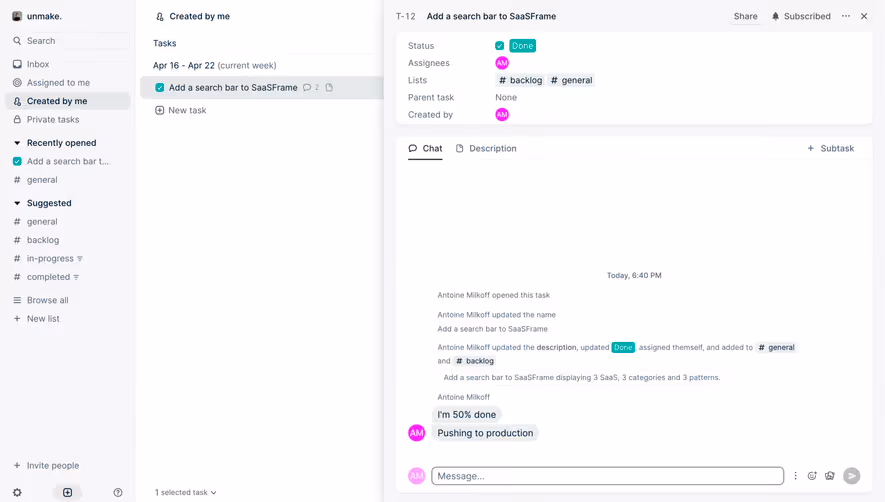Open the backlog list tag in Lists
This screenshot has width=885, height=502.
click(x=520, y=80)
